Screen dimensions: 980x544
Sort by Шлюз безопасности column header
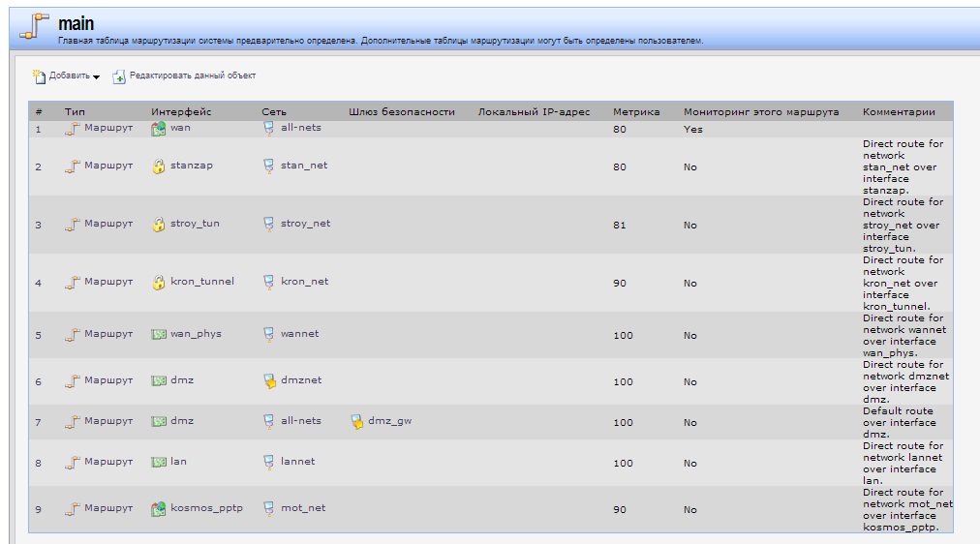click(x=402, y=111)
